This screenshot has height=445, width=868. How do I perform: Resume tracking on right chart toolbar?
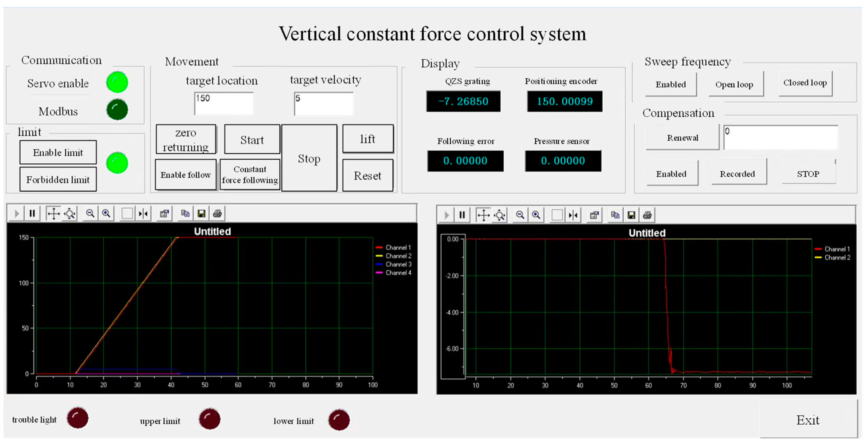tap(446, 215)
